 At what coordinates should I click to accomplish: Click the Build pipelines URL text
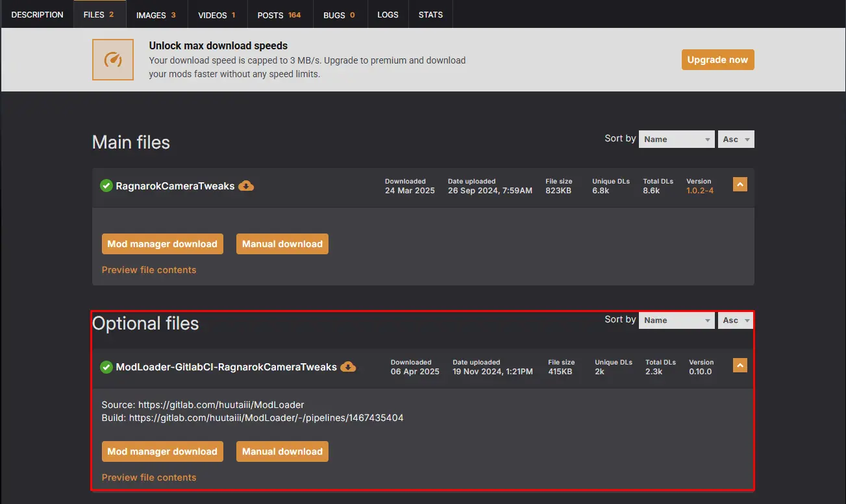pyautogui.click(x=266, y=418)
